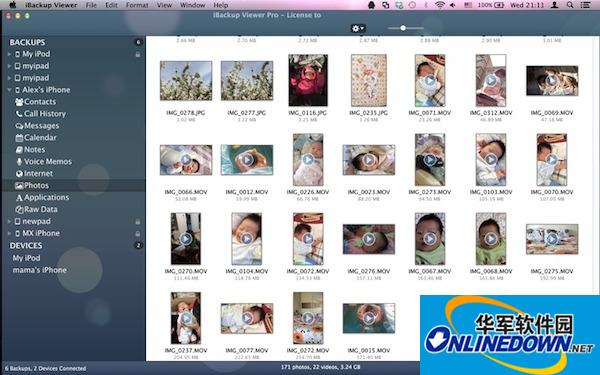600x375 pixels.
Task: Play video IMG_0312.MOV
Action: pos(491,80)
